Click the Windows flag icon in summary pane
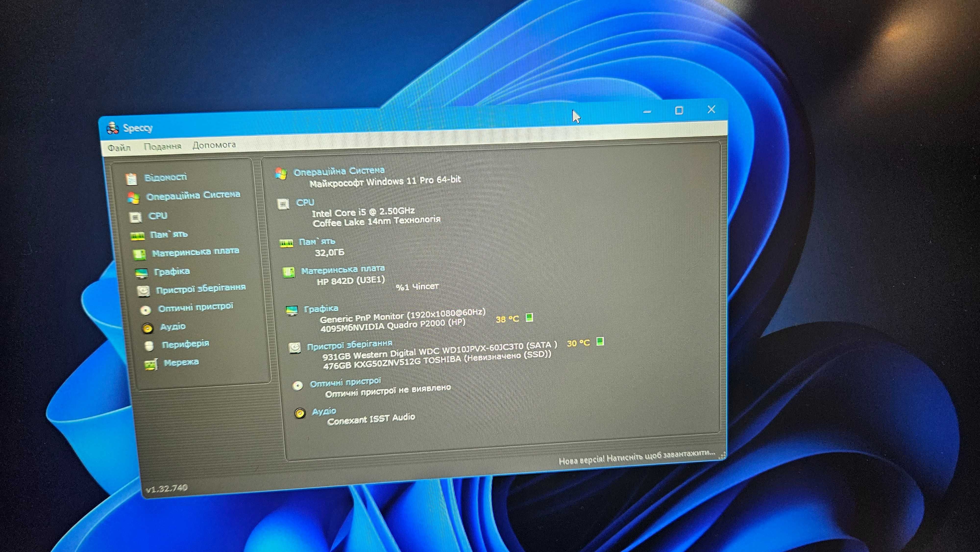The image size is (980, 552). (281, 174)
